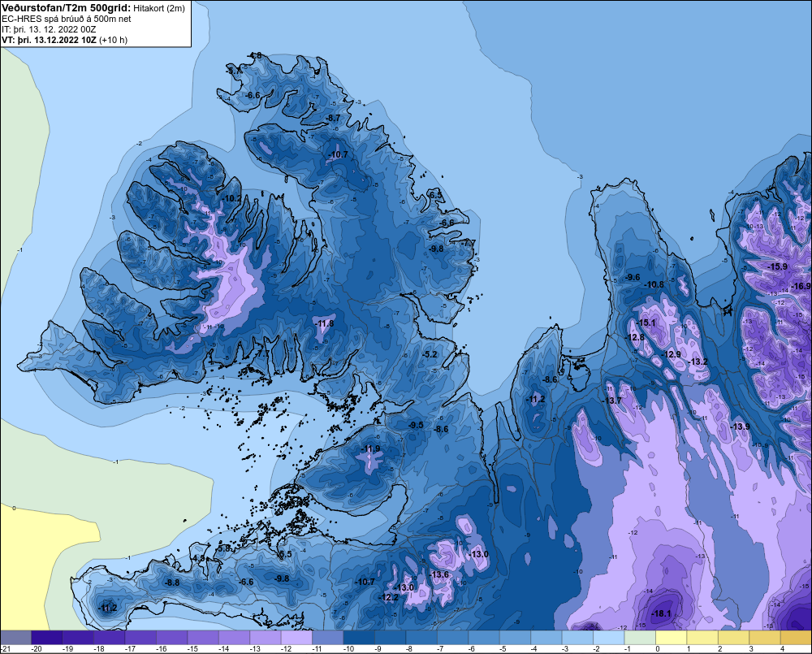Click the -13.2 temperature value
The image size is (812, 654).
[x=698, y=362]
